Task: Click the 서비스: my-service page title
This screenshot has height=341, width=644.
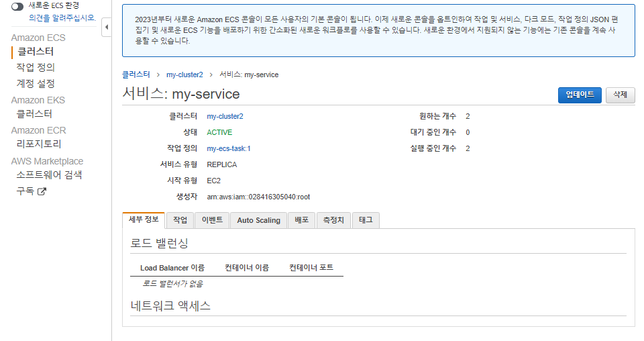Action: point(181,94)
